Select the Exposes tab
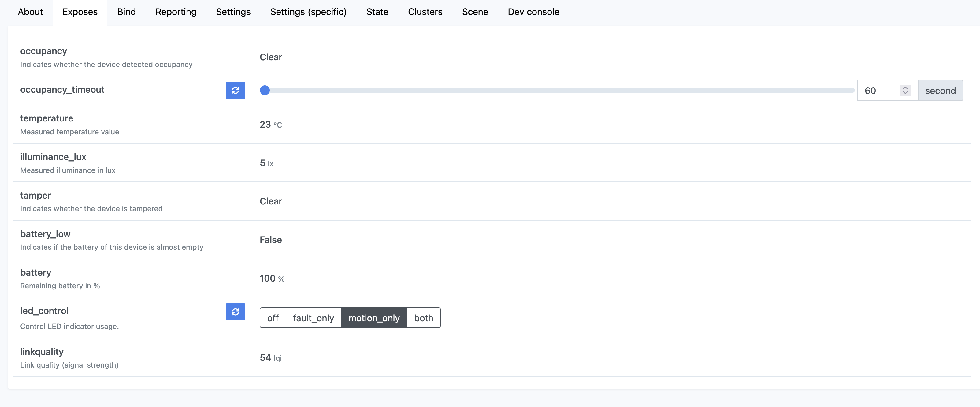The width and height of the screenshot is (980, 407). click(80, 12)
